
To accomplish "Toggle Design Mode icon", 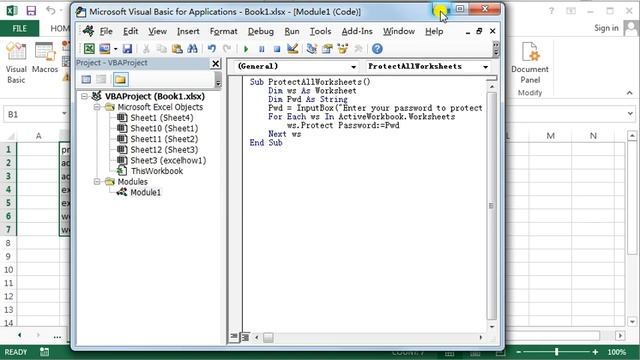I will (292, 49).
